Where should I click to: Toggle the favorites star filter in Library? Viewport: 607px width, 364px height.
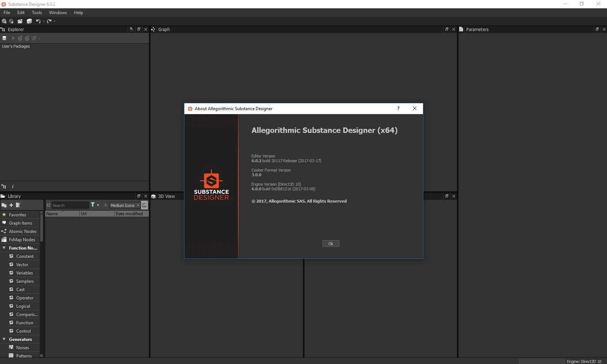point(106,205)
